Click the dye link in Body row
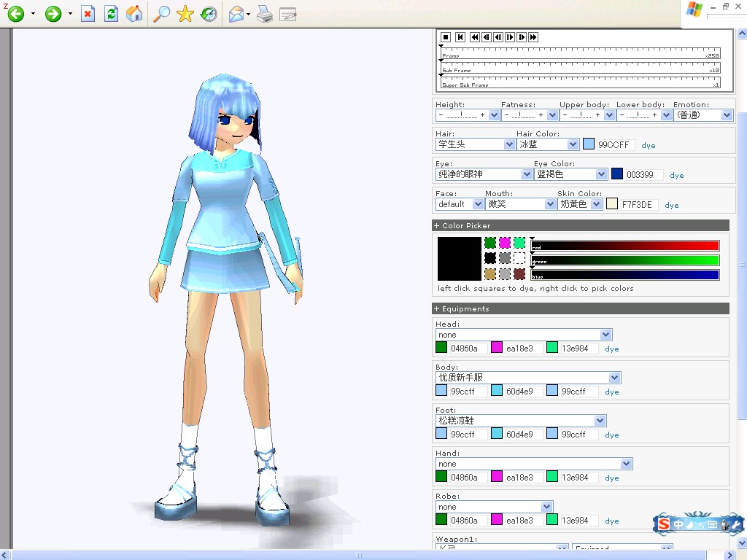 tap(612, 392)
